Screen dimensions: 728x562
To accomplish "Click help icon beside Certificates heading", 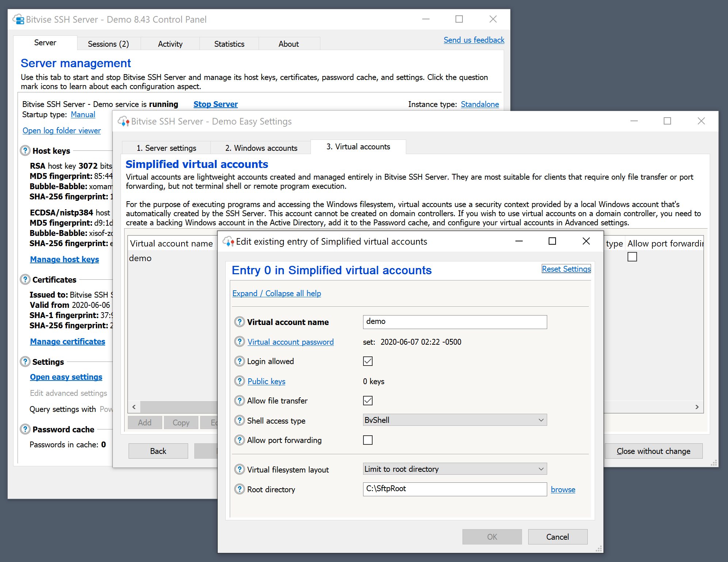I will click(x=25, y=279).
